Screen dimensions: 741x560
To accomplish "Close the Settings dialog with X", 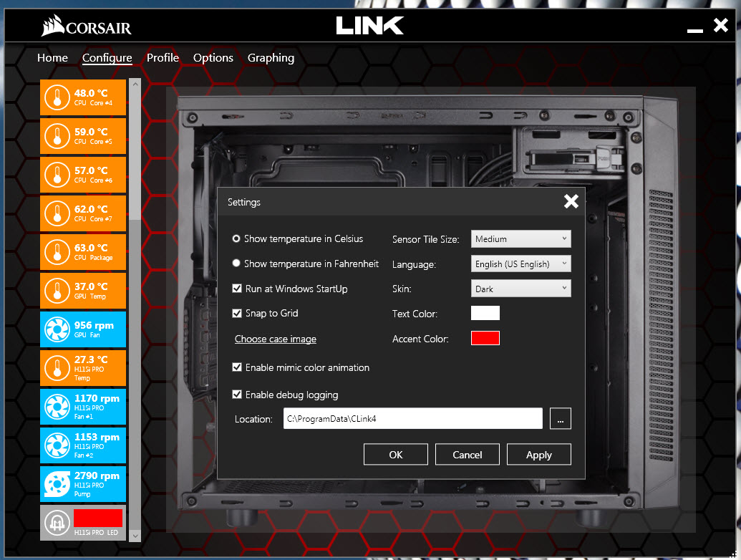I will (571, 201).
